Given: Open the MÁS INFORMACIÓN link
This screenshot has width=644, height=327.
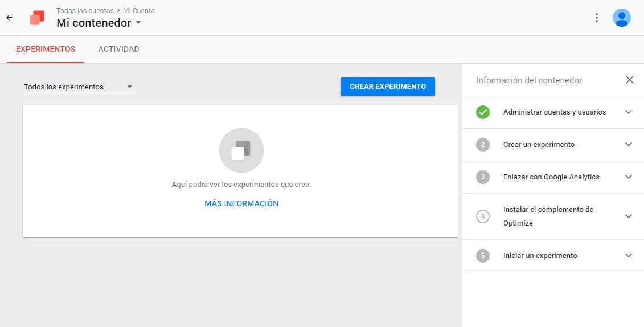Looking at the screenshot, I should pos(241,203).
